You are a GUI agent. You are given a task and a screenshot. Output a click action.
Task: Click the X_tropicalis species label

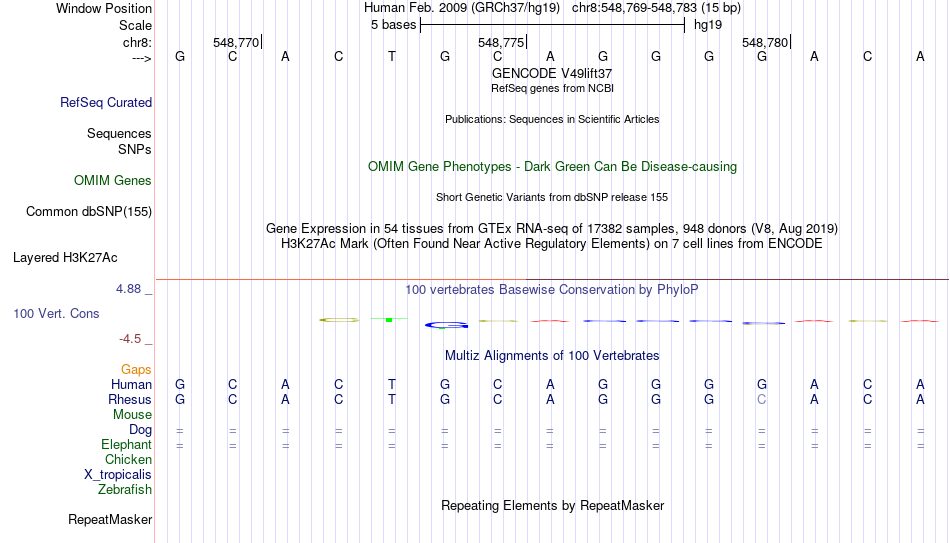click(118, 475)
